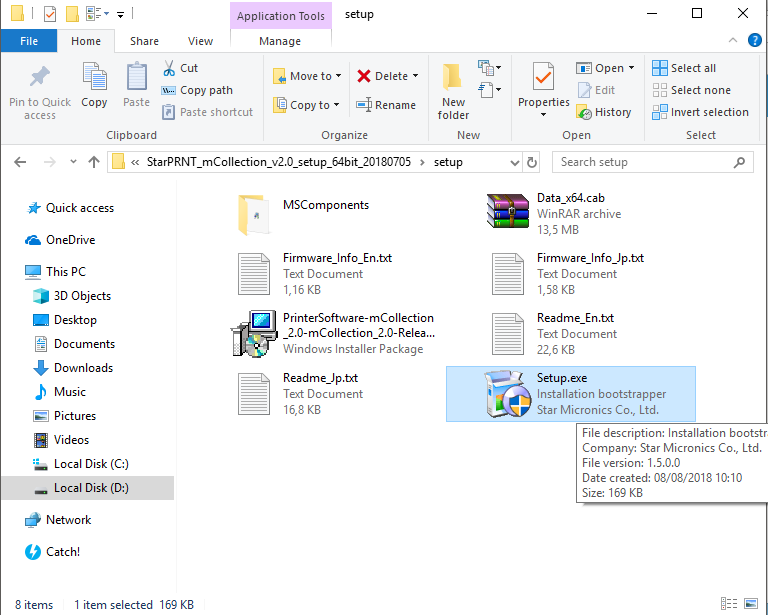The width and height of the screenshot is (768, 615).
Task: Expand the Move to dropdown
Action: pyautogui.click(x=338, y=76)
